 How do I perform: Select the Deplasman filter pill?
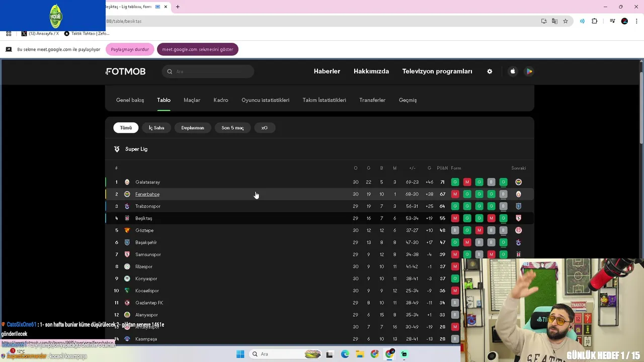(x=193, y=128)
